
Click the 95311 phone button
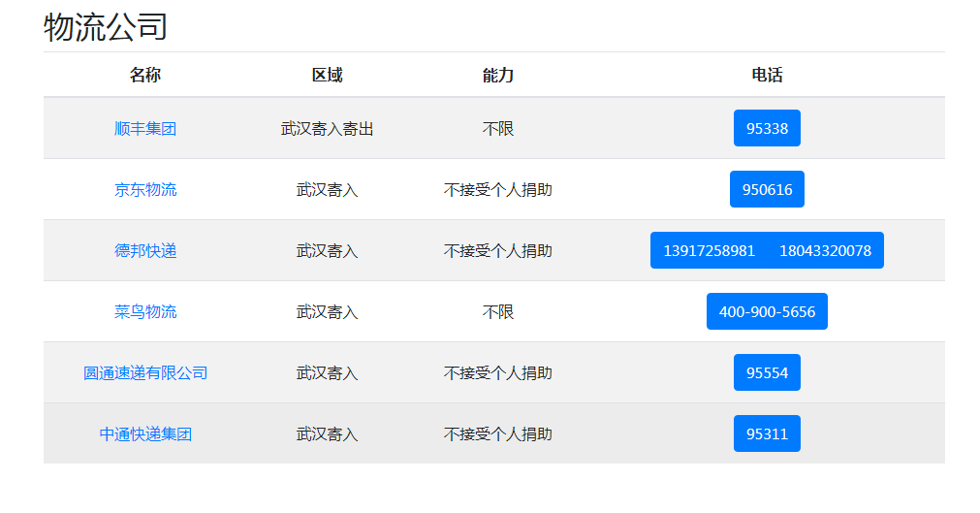point(767,433)
